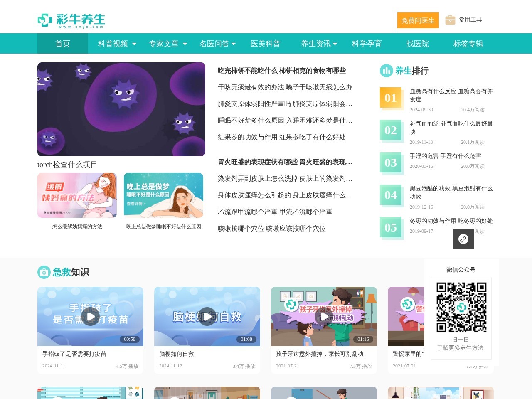Viewport: 532px width, 399px height.
Task: Open the article torch检查什么项目
Action: coord(67,165)
